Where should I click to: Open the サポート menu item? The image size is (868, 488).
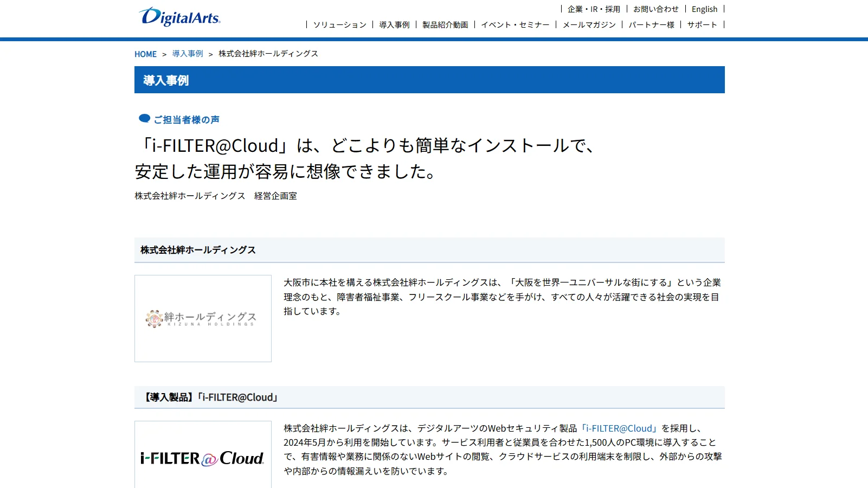[702, 24]
